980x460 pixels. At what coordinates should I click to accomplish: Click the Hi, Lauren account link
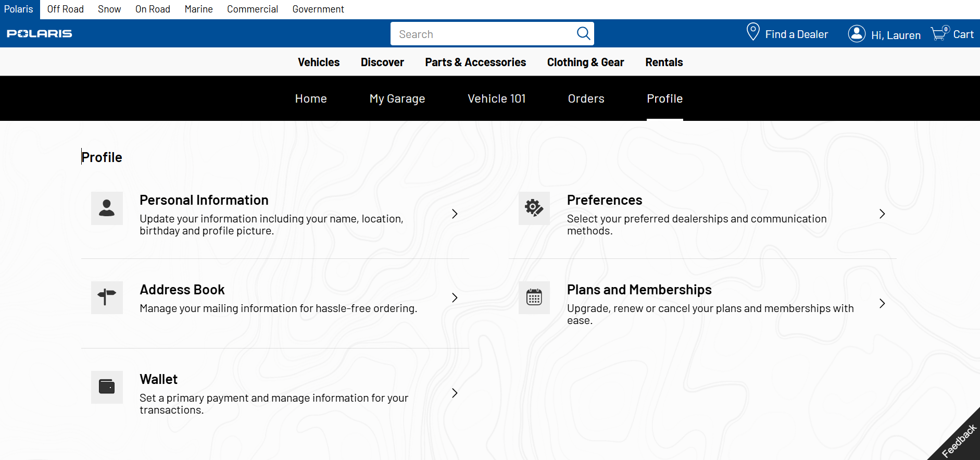click(x=896, y=35)
